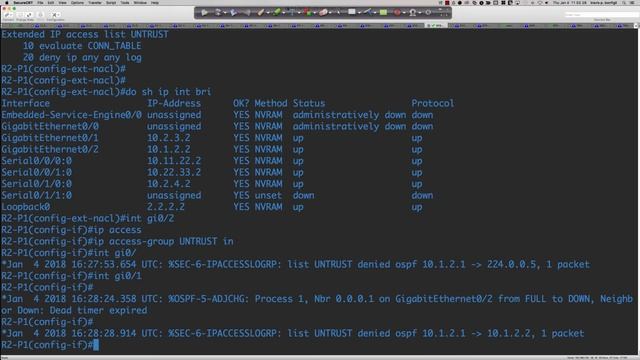Expand the red record icon dropdown
Viewport: 640px width, 360px height.
pyautogui.click(x=404, y=13)
